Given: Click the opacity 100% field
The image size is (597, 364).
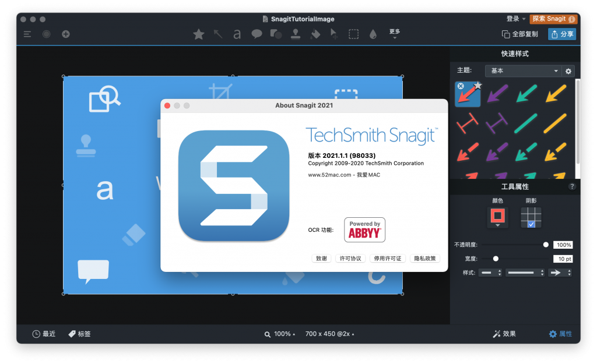Looking at the screenshot, I should (x=563, y=245).
